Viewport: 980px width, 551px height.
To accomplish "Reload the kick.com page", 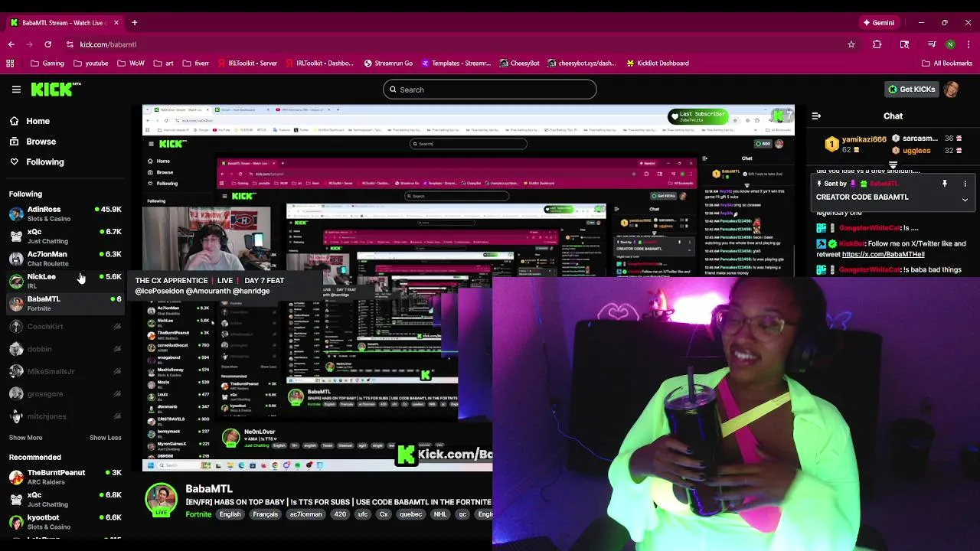I will point(47,44).
